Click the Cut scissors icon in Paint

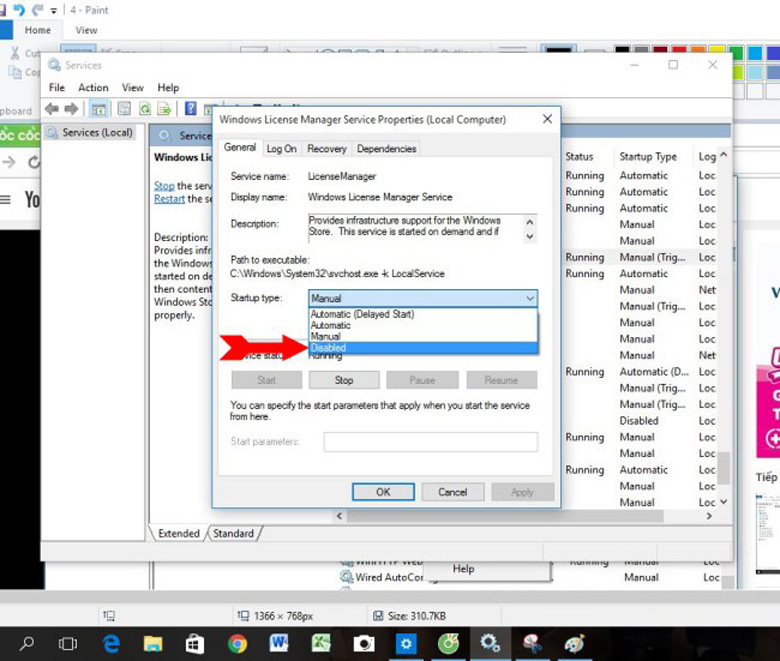(15, 53)
